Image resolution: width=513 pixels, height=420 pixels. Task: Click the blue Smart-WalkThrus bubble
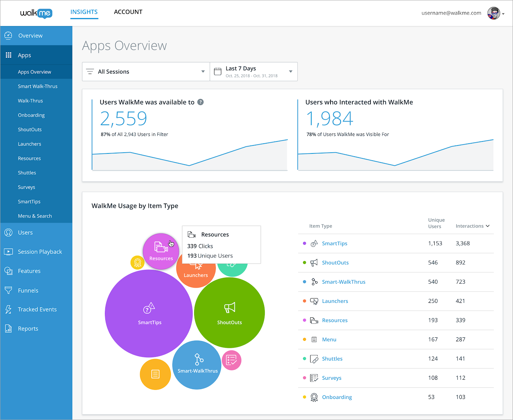click(197, 365)
